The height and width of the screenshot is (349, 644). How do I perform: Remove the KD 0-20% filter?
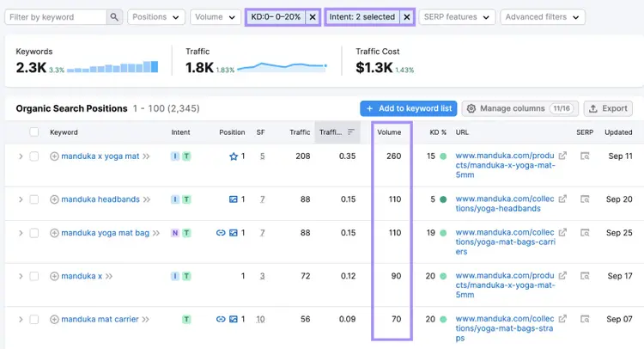coord(313,17)
